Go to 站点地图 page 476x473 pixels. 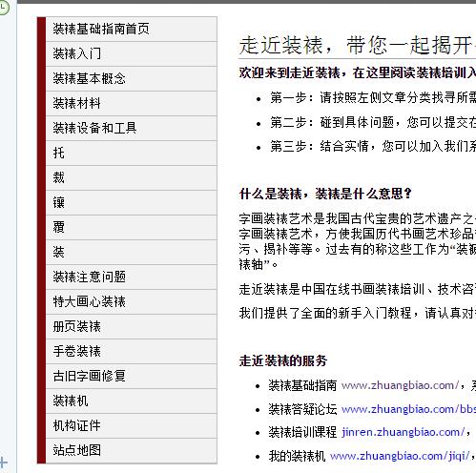point(132,450)
